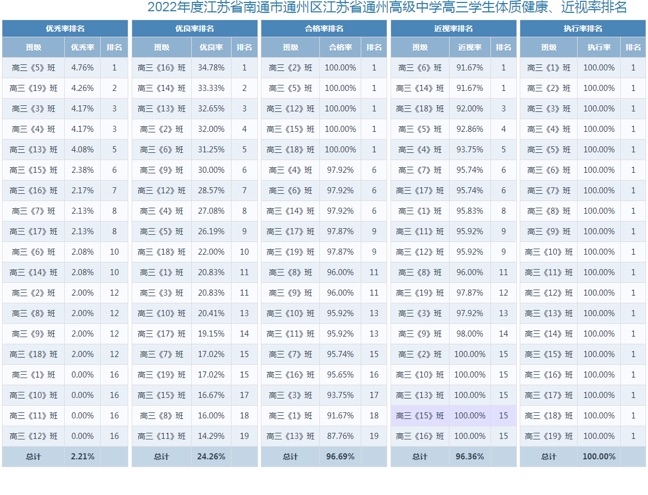Sort by the 执行率 column header

tap(599, 47)
